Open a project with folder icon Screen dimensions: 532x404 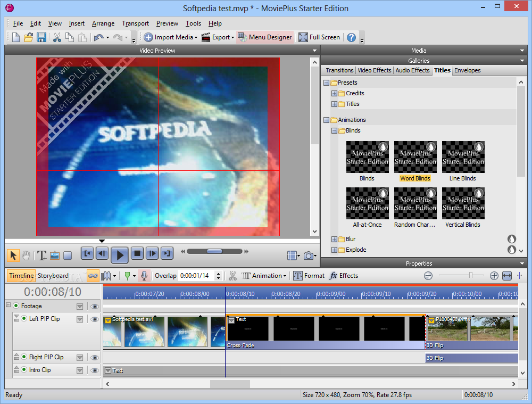point(29,37)
